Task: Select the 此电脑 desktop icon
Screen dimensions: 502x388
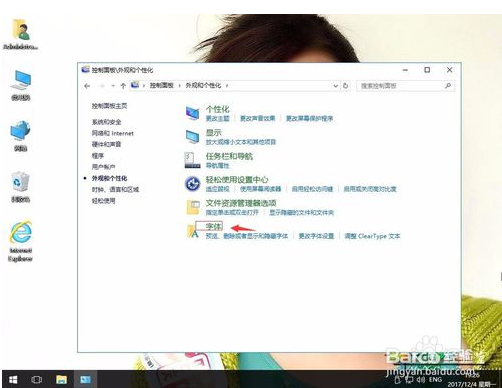Action: tap(21, 85)
